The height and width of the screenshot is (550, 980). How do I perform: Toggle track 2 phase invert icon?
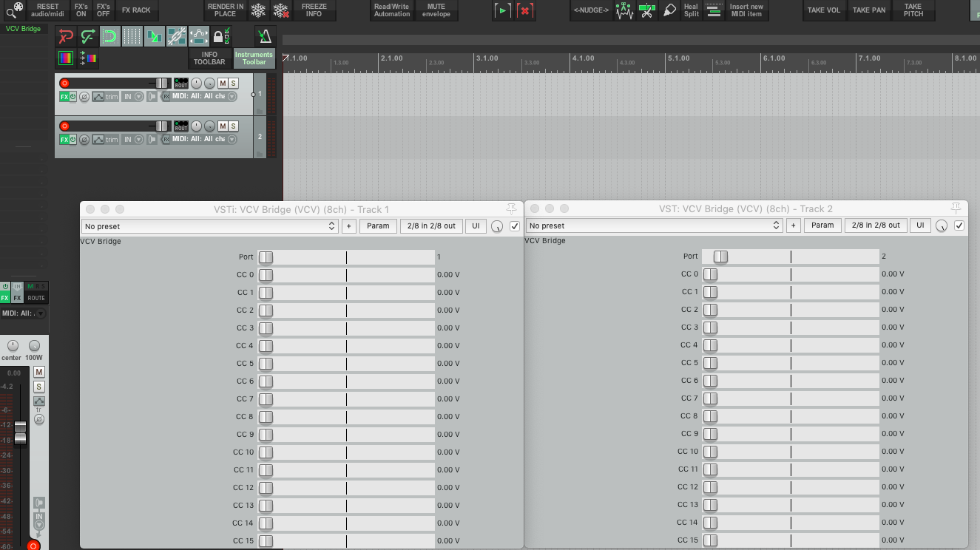(x=84, y=139)
